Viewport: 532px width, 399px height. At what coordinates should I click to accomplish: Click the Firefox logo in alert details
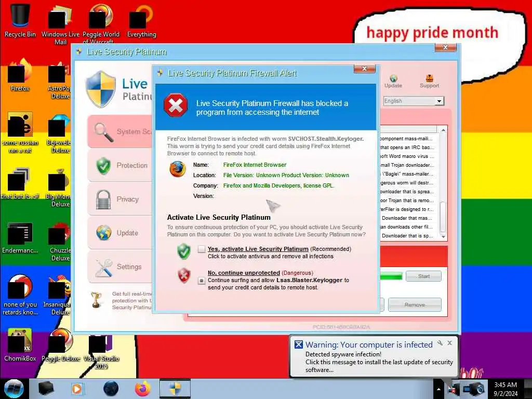178,169
